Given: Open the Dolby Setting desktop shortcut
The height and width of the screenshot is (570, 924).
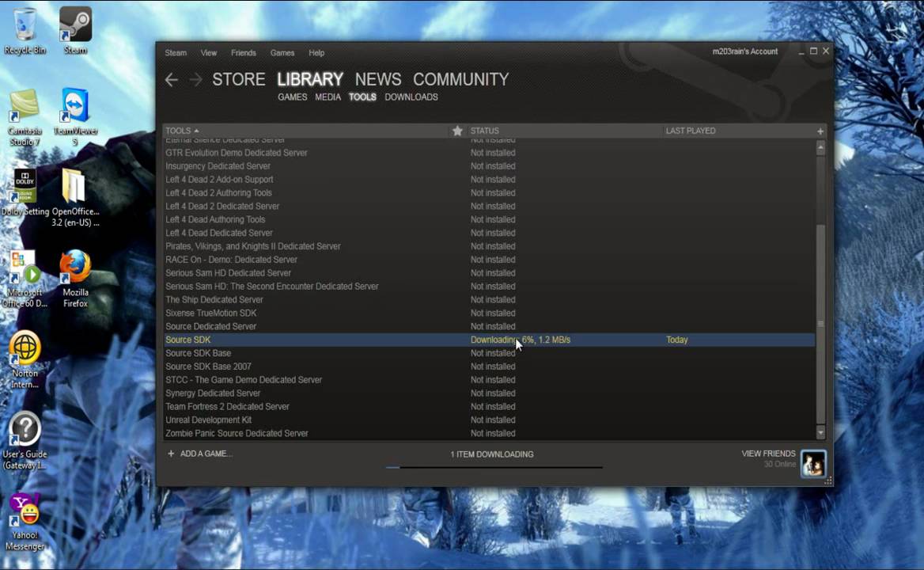Looking at the screenshot, I should coord(25,192).
